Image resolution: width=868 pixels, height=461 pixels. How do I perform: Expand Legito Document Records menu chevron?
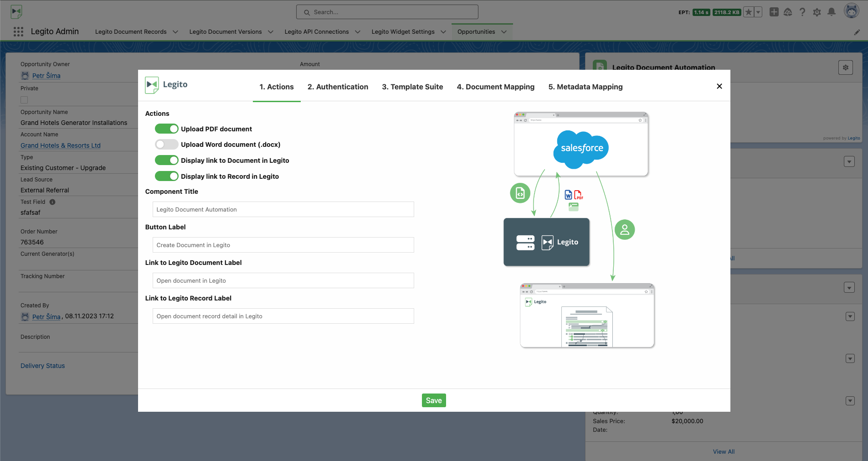pos(175,32)
